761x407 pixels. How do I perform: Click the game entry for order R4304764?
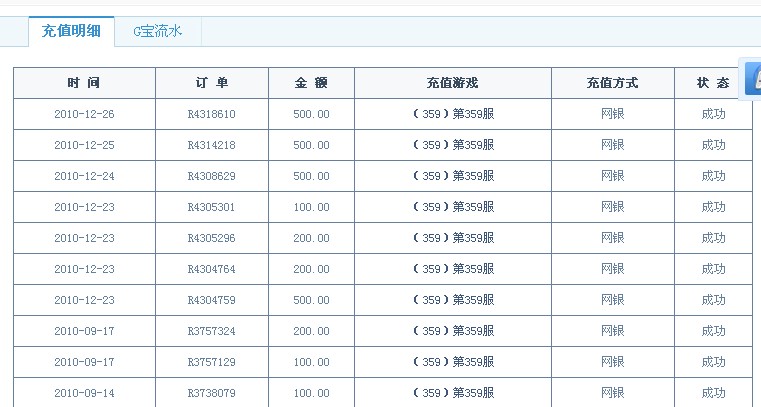(x=453, y=269)
